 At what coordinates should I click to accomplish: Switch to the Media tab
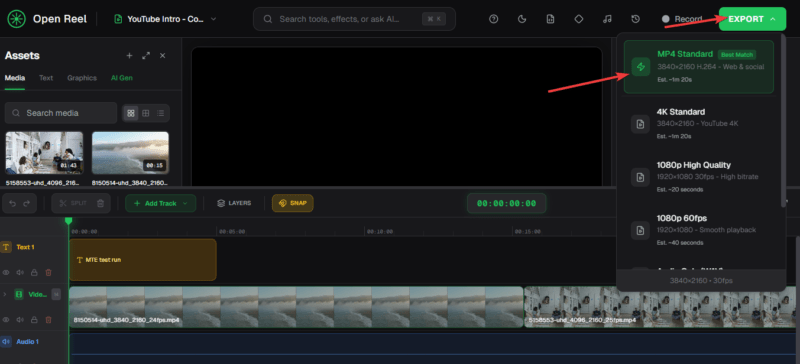[15, 78]
